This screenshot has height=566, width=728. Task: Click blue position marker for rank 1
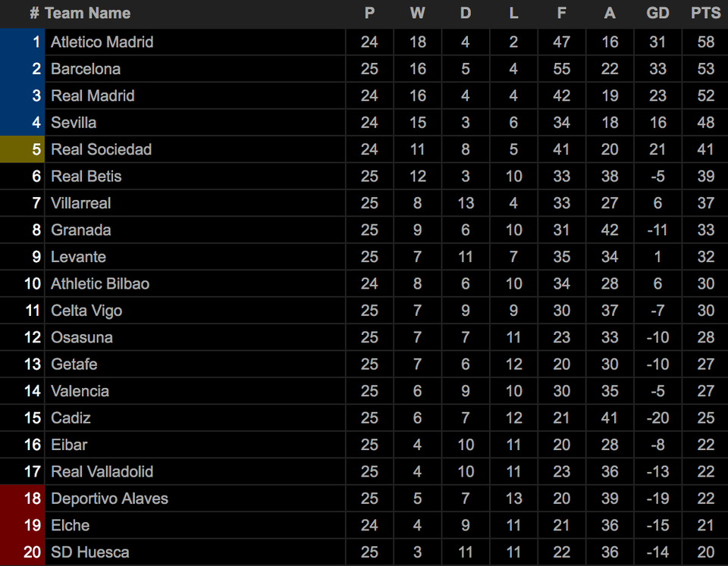(22, 42)
